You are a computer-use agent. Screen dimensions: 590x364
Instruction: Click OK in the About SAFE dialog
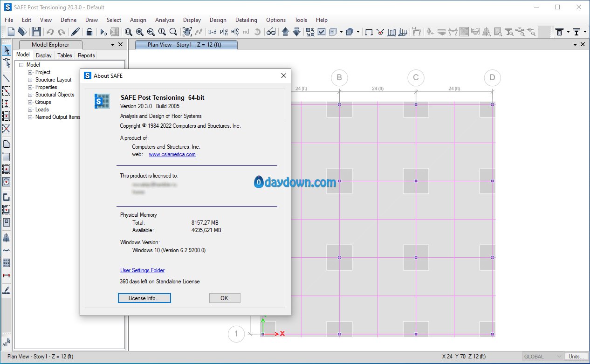225,298
